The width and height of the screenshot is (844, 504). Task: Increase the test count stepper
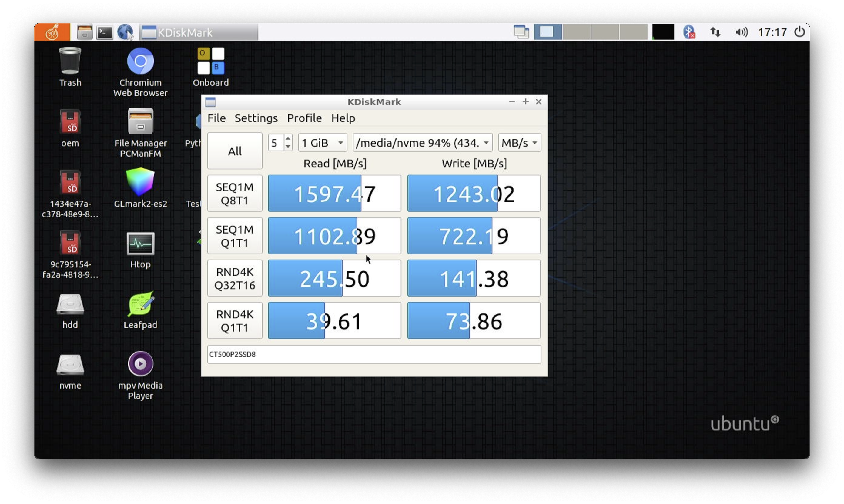click(x=288, y=138)
